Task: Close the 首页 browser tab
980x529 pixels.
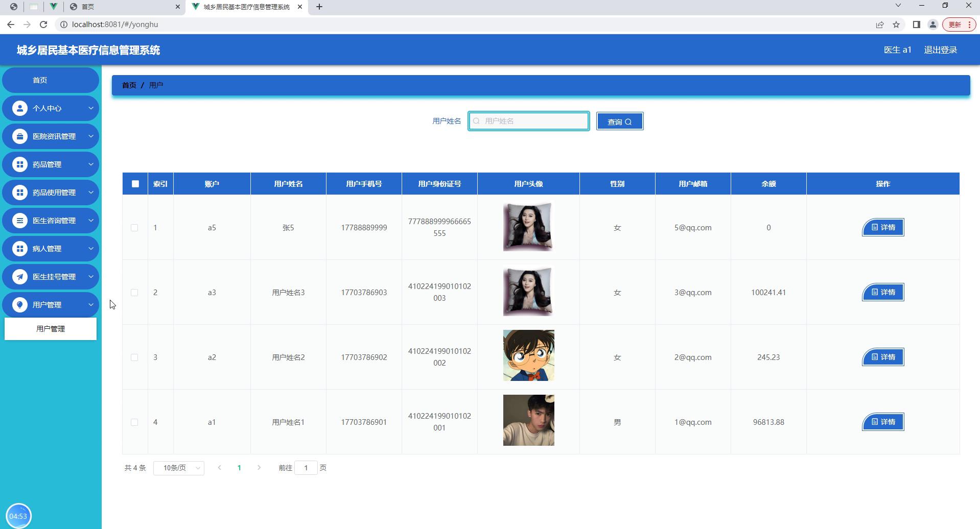Action: coord(178,7)
